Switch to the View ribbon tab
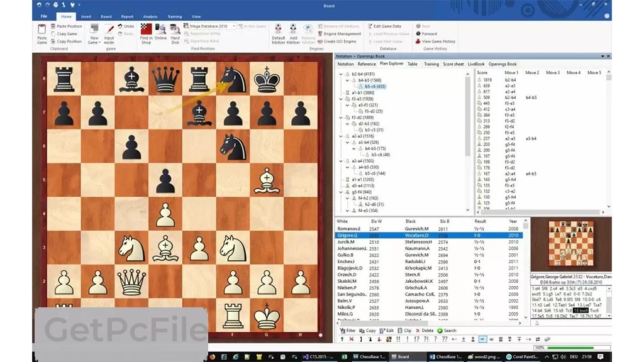The image size is (644, 362). [x=196, y=17]
